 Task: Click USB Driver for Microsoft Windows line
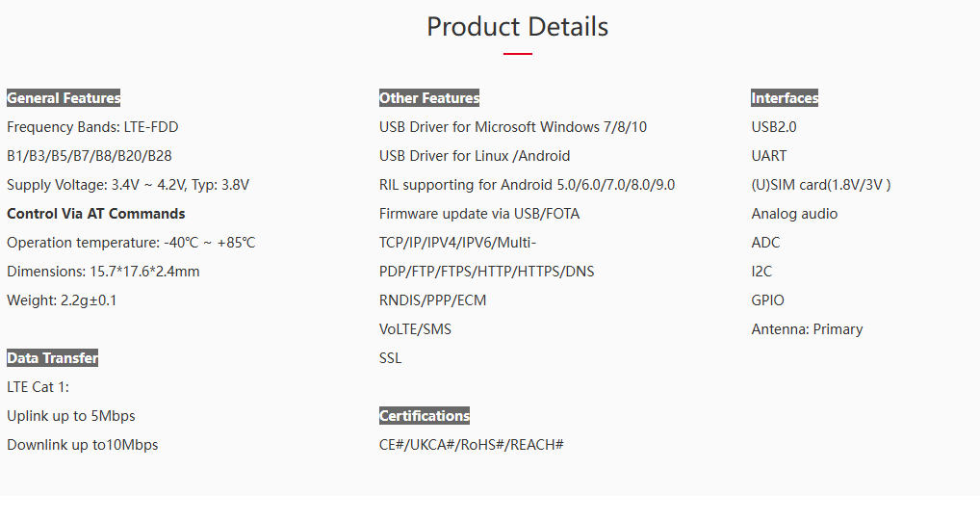513,127
